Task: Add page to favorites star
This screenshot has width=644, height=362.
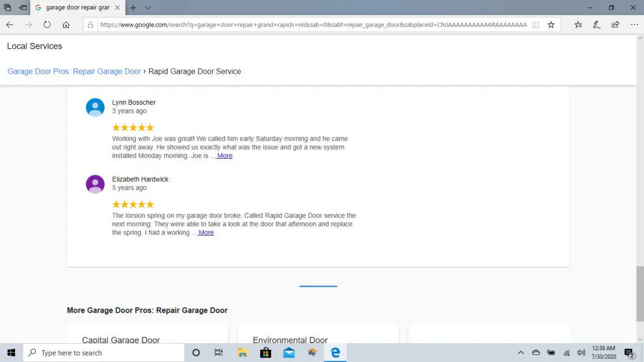Action: [551, 25]
